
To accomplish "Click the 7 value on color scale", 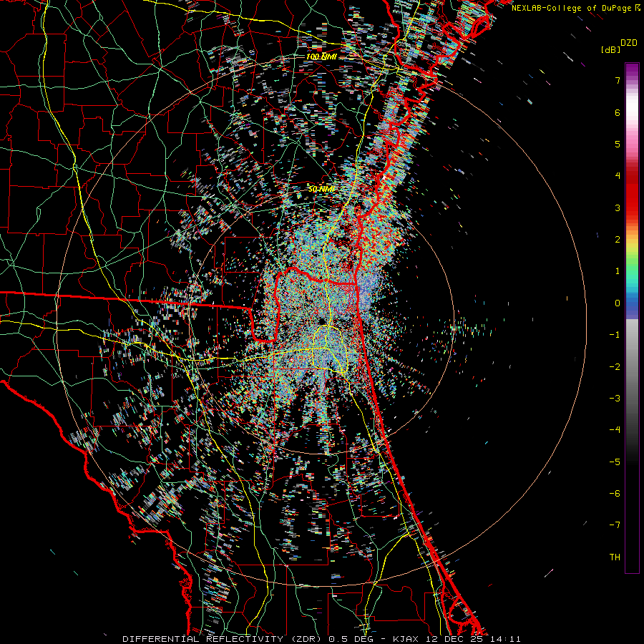I will tap(618, 80).
